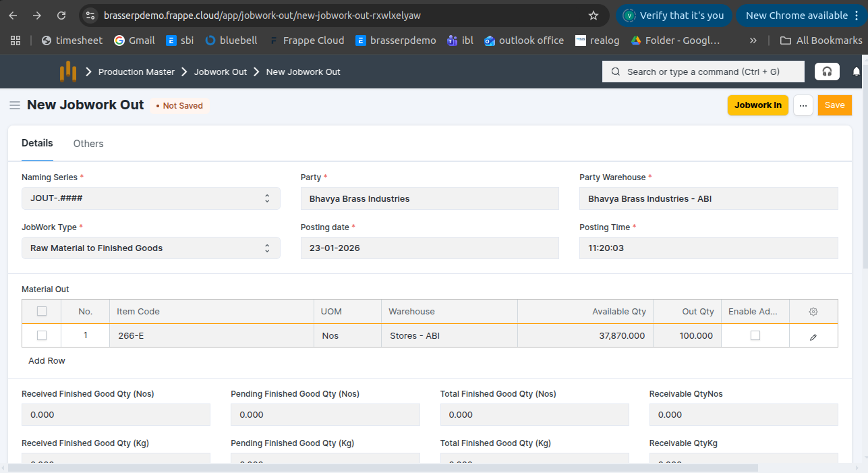Open the three-dots more actions menu
The image size is (868, 473).
click(803, 105)
